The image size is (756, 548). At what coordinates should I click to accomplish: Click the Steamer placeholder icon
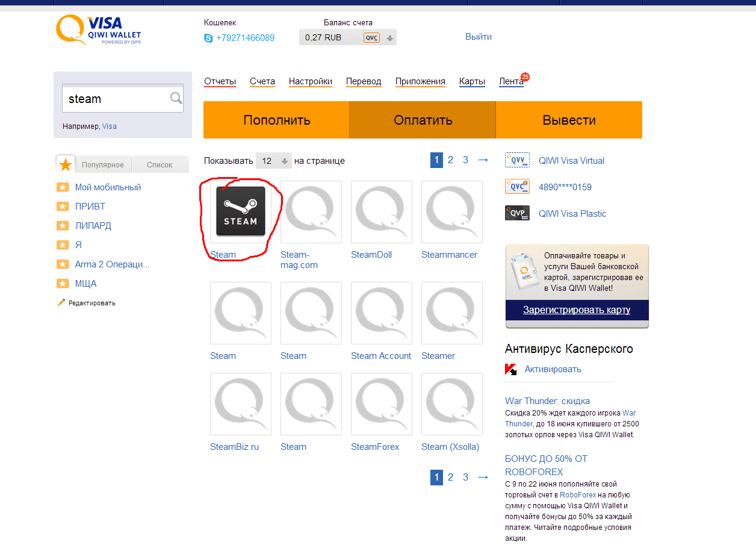(x=452, y=313)
